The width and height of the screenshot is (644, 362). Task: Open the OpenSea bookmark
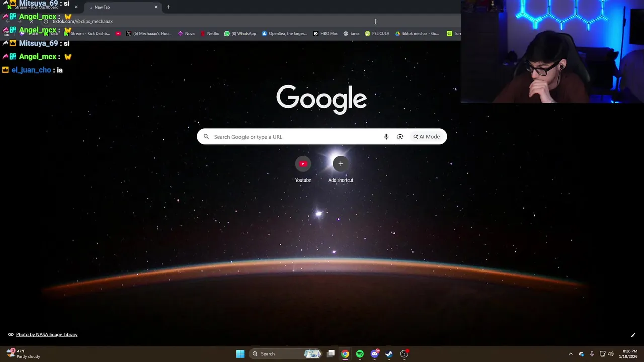284,34
